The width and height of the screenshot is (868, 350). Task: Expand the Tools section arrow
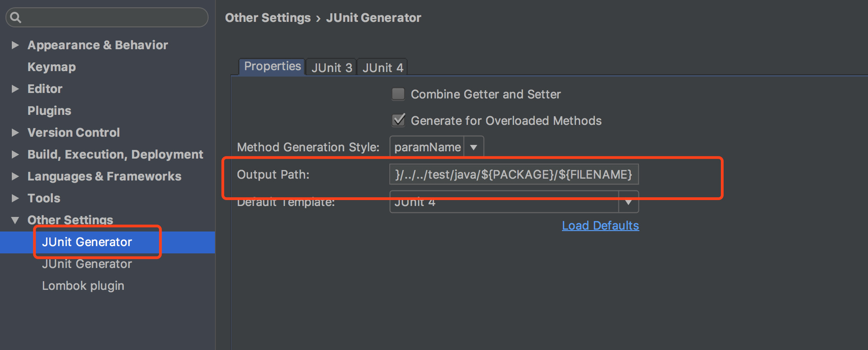tap(15, 198)
